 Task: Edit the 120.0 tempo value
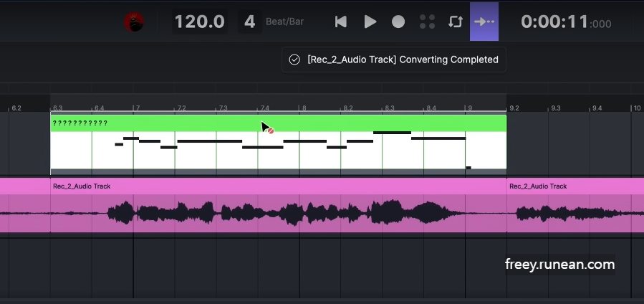[200, 22]
